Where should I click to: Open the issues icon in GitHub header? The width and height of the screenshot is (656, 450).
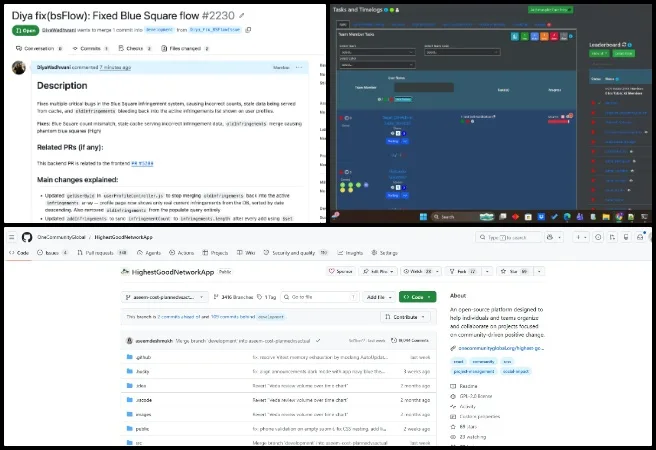pyautogui.click(x=598, y=238)
